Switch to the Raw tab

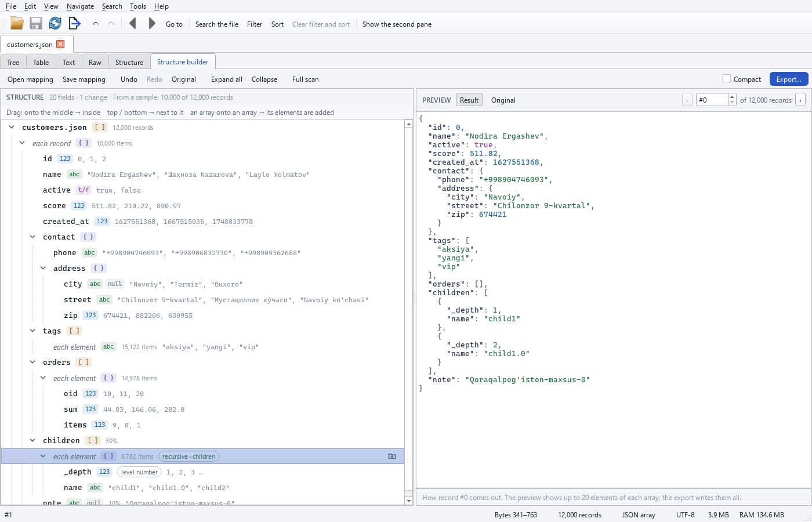(95, 62)
